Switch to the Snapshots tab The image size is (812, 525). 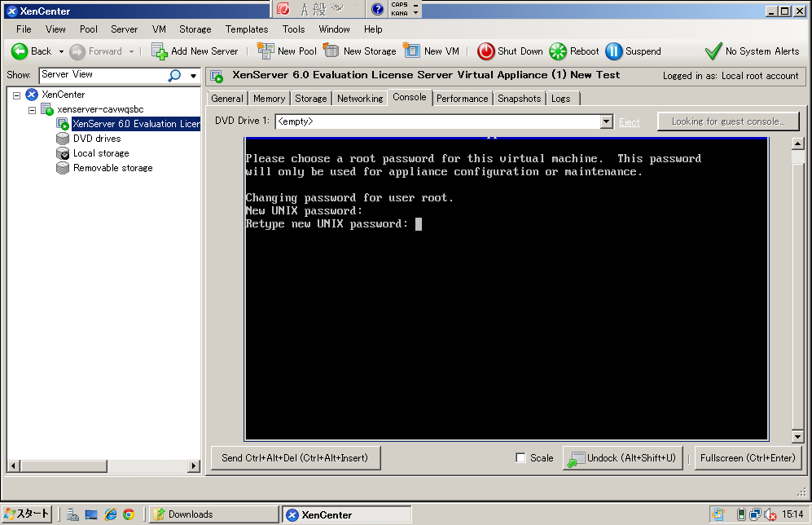pos(520,99)
